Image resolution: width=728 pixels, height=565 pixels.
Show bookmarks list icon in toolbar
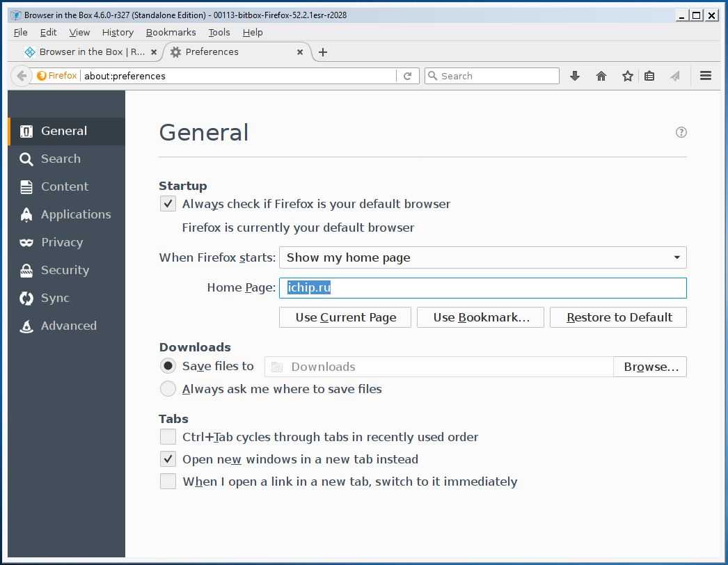649,76
